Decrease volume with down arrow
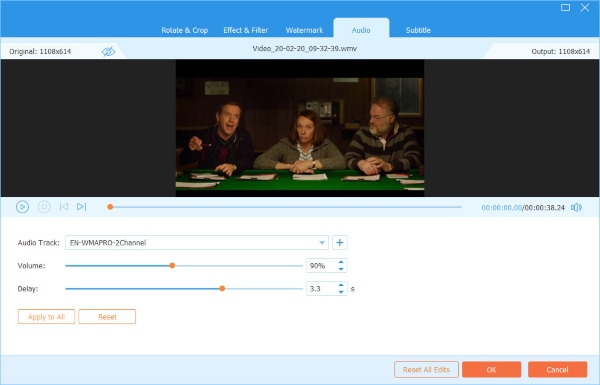The height and width of the screenshot is (385, 600). tap(341, 269)
